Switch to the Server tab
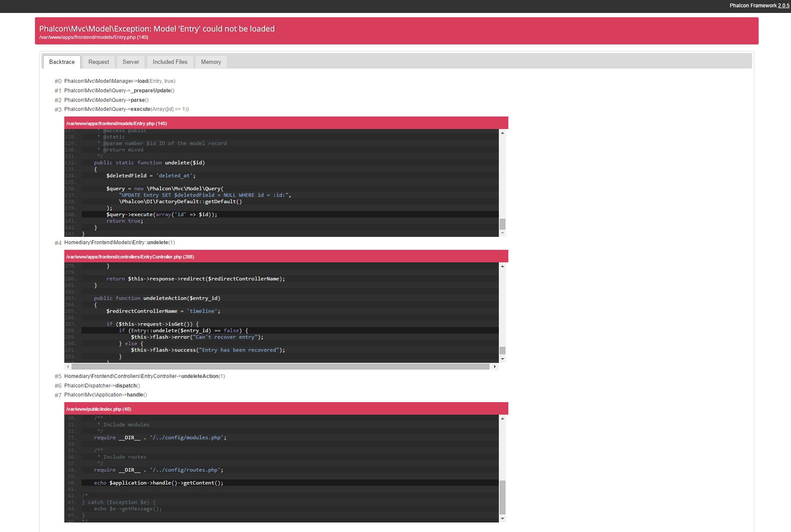Image resolution: width=791 pixels, height=532 pixels. point(130,62)
